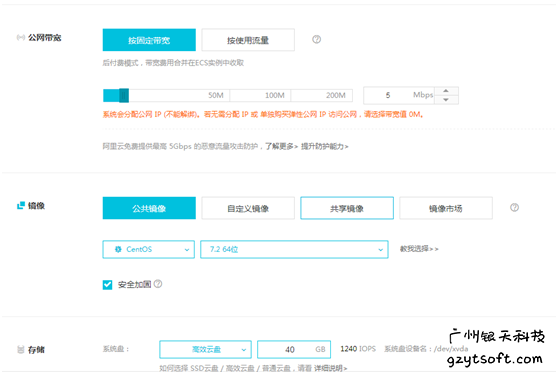Toggle the 安全加固 checkbox
The width and height of the screenshot is (558, 374).
107,285
